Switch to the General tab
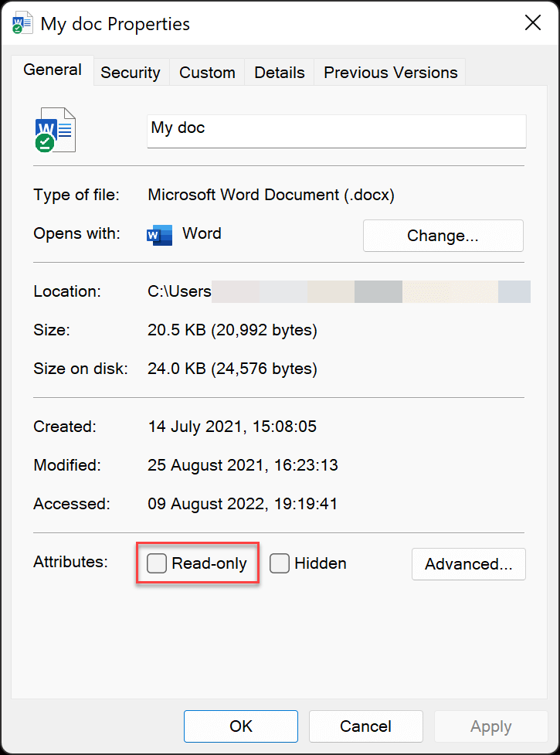This screenshot has height=755, width=560. pos(53,70)
